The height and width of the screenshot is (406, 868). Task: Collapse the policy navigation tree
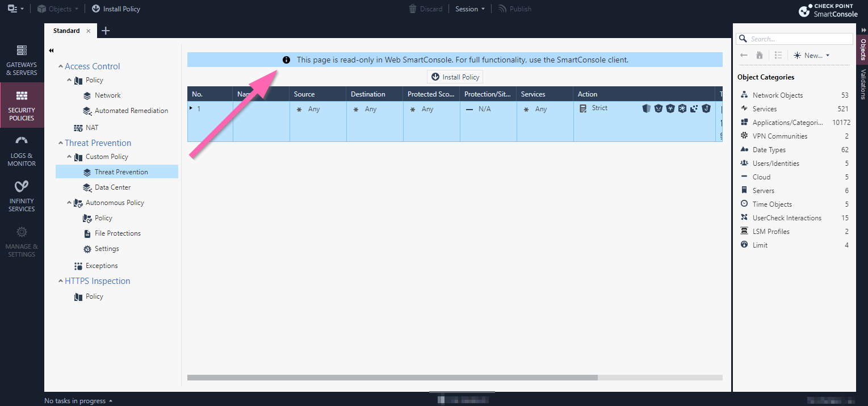coord(51,50)
